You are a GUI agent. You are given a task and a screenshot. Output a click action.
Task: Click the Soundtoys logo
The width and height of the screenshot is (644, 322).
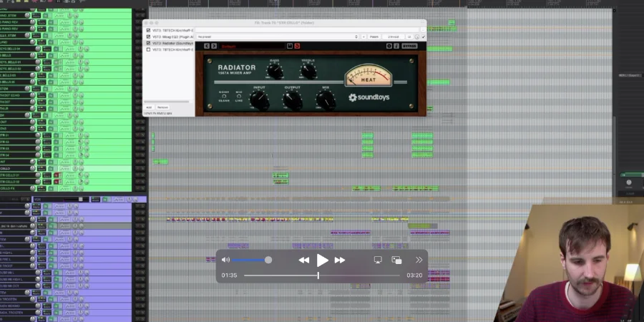point(369,97)
